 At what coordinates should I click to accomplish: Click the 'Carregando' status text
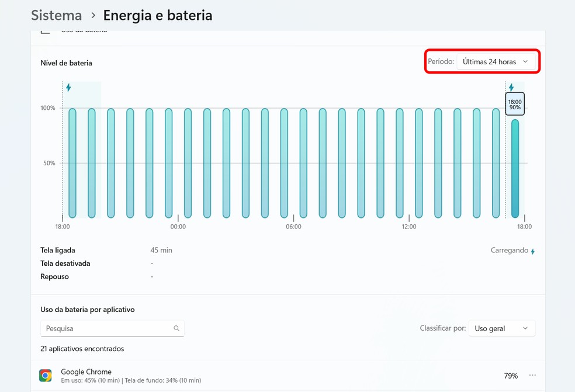pos(509,250)
